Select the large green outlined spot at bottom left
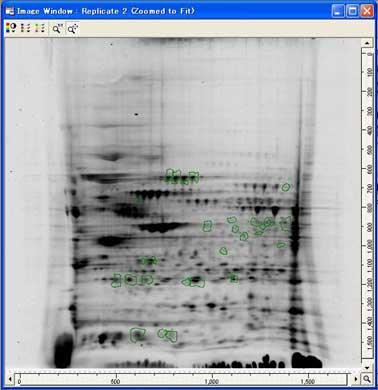This screenshot has height=390, width=378. pos(138,335)
